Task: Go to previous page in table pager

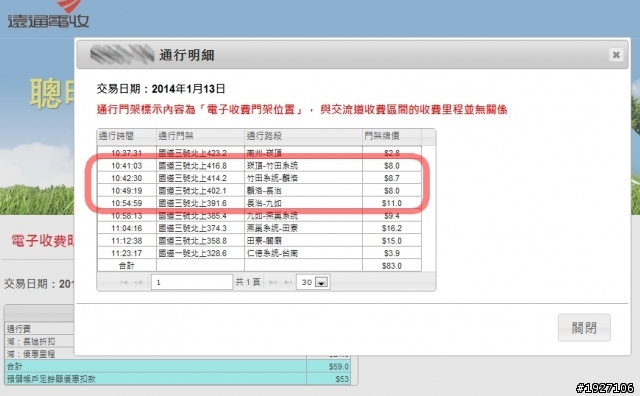Action: click(x=138, y=282)
